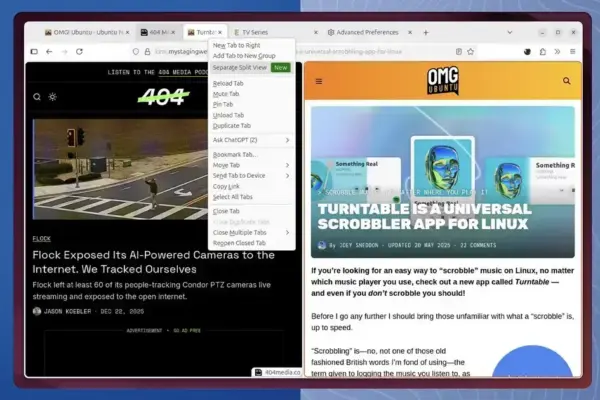The image size is (600, 400).
Task: Toggle the Firefox sidebar icon
Action: [34, 51]
